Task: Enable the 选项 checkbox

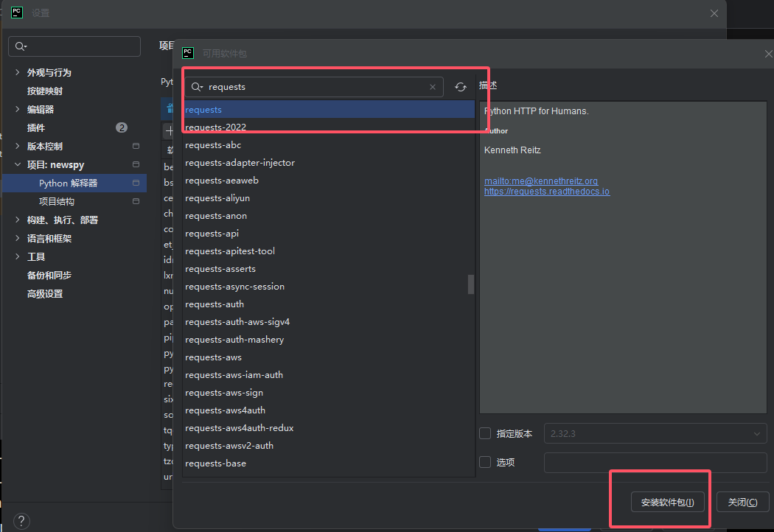Action: 485,462
